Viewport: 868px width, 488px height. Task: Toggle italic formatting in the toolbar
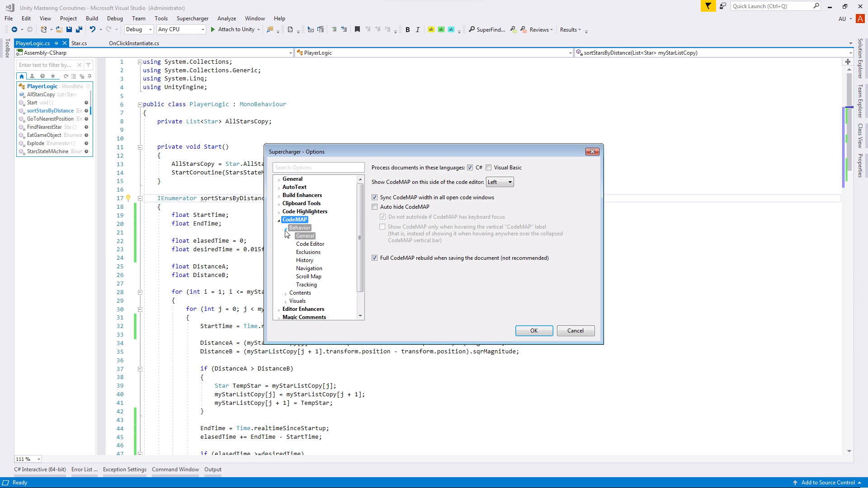417,29
